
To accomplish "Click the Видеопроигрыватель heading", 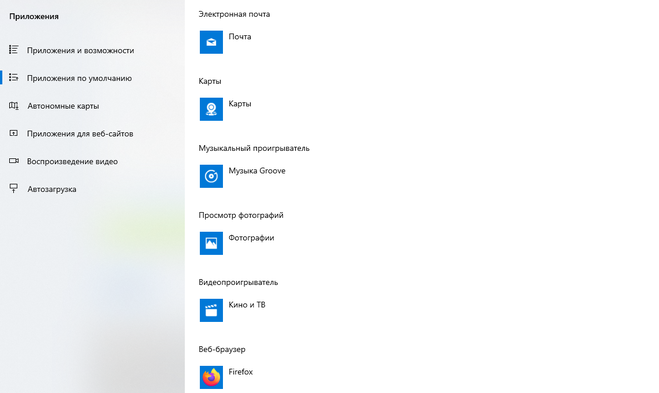I will tap(238, 282).
